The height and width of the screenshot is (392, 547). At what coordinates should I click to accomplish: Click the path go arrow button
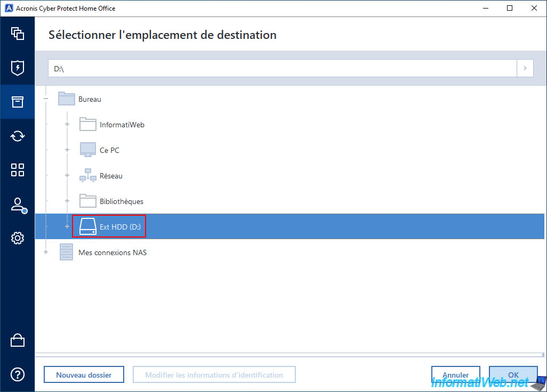click(x=525, y=68)
